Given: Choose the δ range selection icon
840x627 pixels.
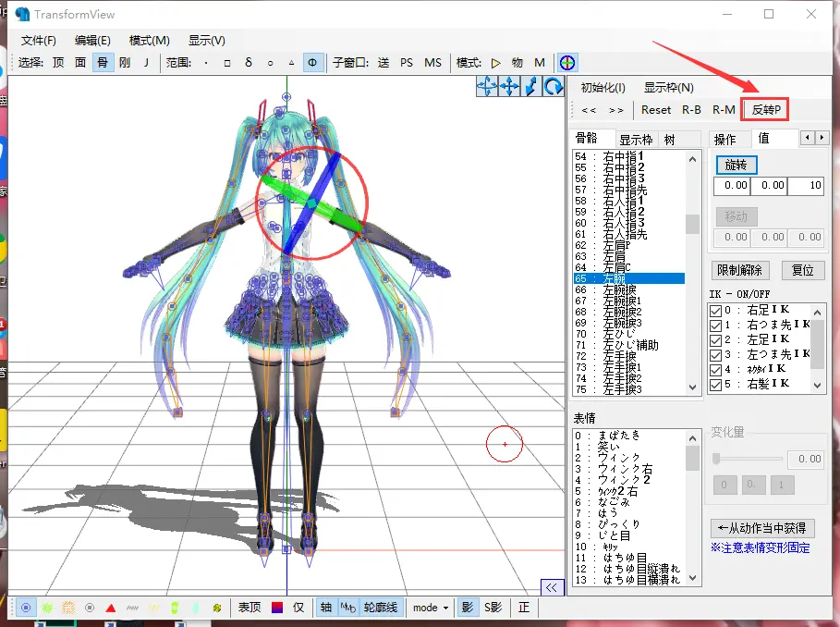Looking at the screenshot, I should click(249, 63).
